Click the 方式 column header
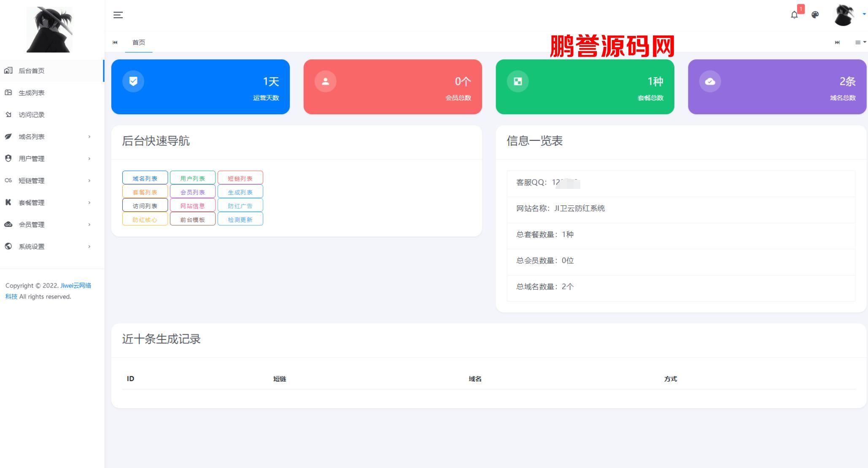 click(x=671, y=379)
